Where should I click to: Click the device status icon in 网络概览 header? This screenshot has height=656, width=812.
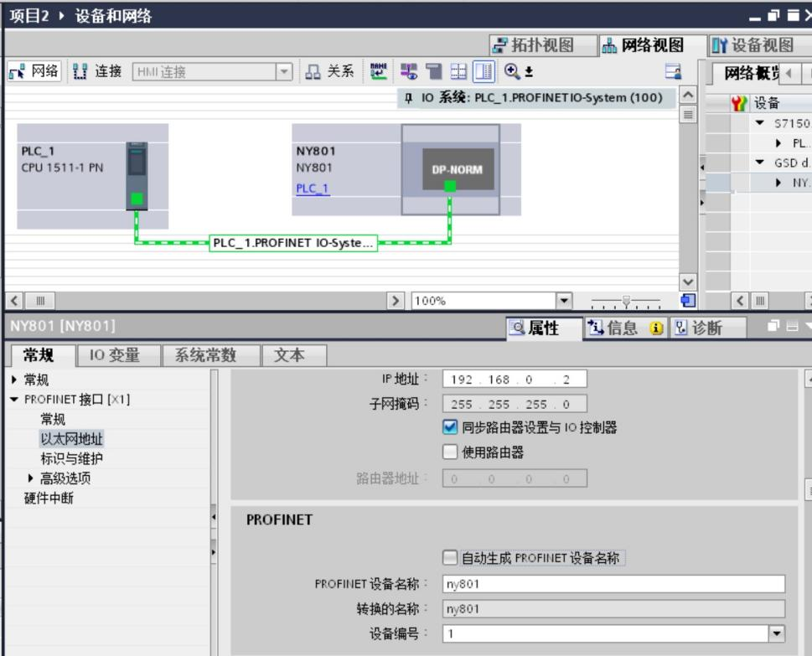click(739, 103)
